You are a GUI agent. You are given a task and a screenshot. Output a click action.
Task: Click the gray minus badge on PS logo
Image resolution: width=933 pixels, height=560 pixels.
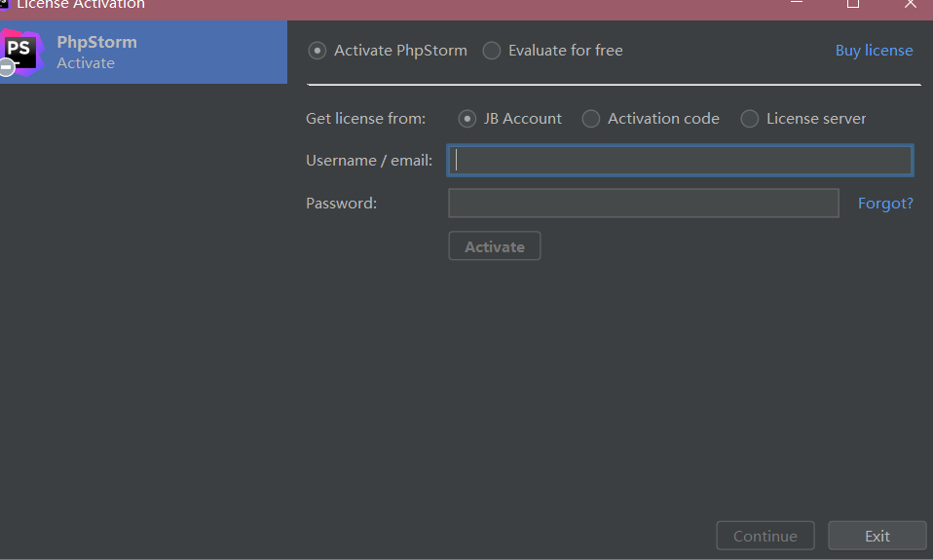coord(7,68)
